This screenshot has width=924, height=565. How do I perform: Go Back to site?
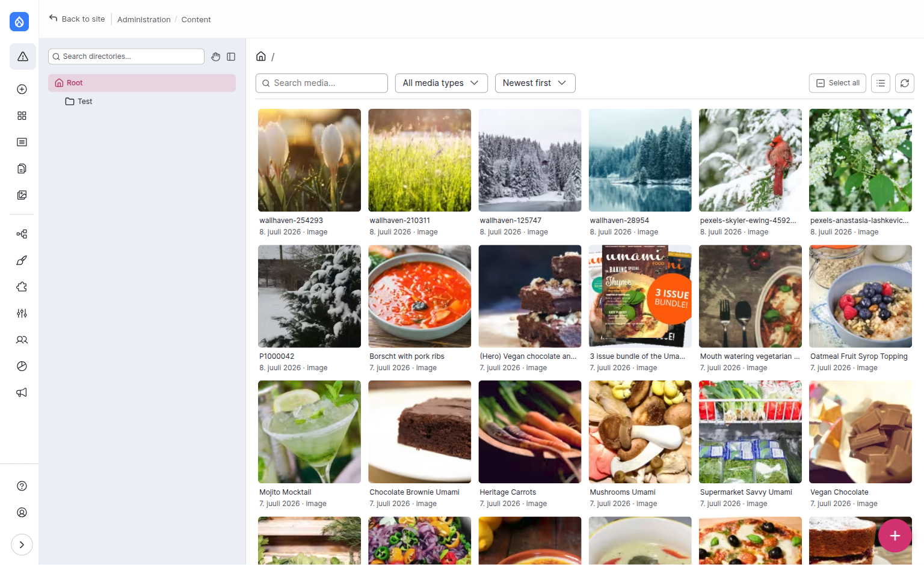click(x=77, y=19)
